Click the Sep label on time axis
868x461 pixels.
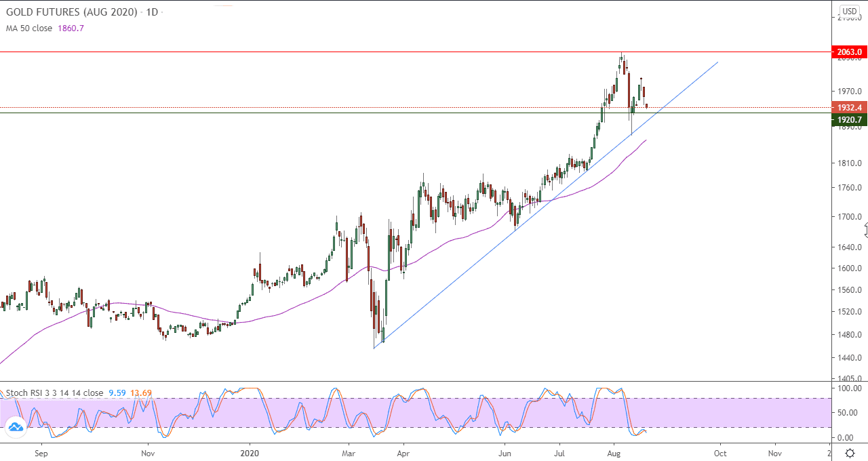tap(41, 452)
